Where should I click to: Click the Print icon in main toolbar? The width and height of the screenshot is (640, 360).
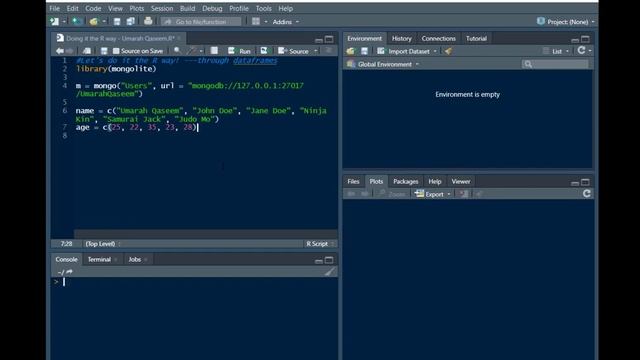[x=148, y=21]
